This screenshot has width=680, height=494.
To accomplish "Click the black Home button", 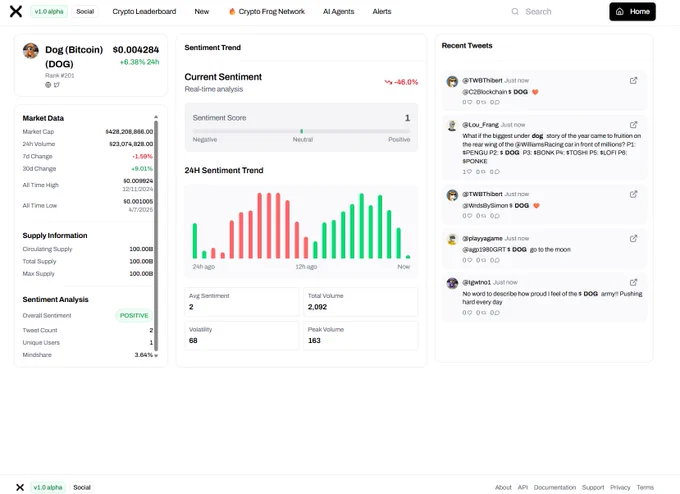I will [x=632, y=12].
